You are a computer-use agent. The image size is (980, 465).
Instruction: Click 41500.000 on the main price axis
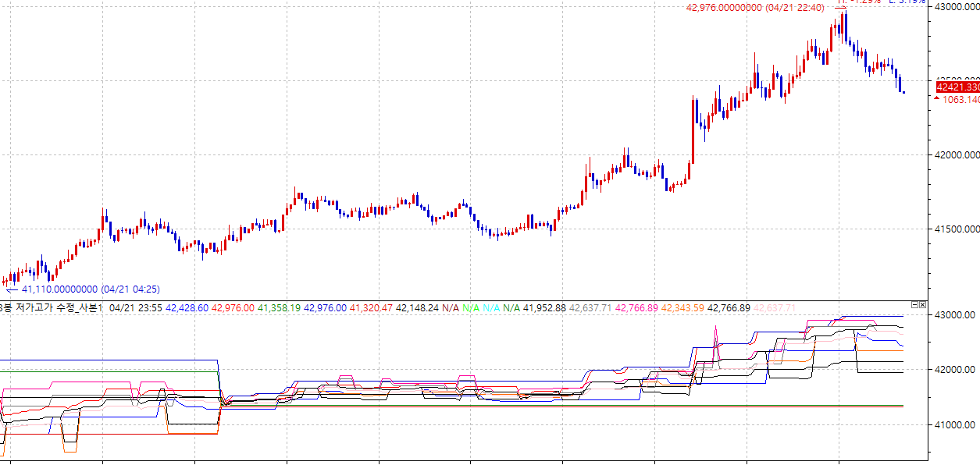(957, 229)
